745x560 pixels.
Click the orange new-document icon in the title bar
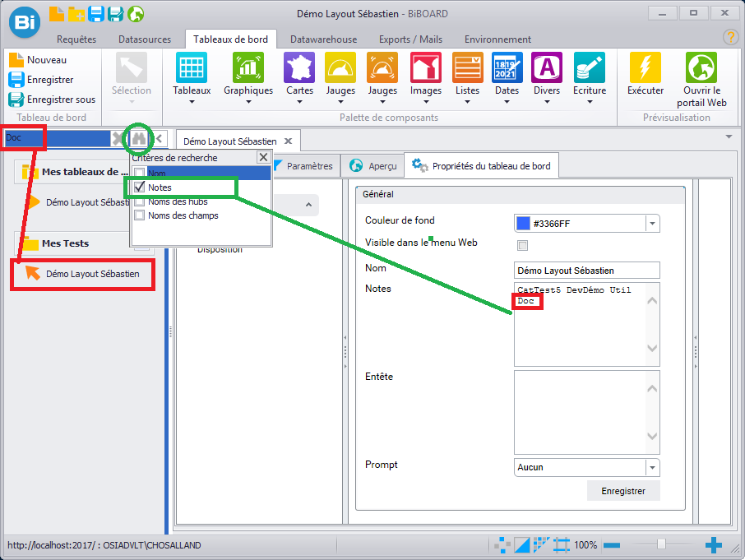point(57,14)
